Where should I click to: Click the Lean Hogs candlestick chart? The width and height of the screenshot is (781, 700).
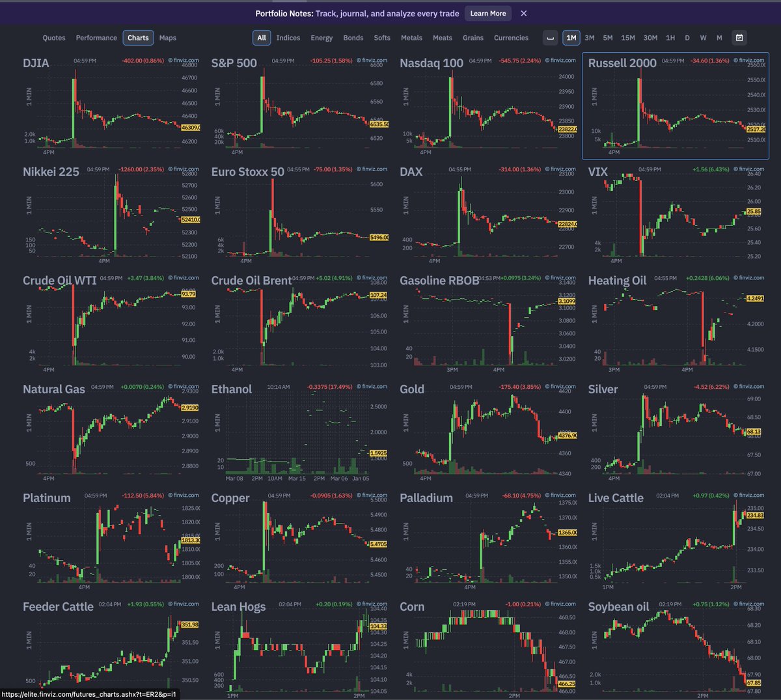(x=298, y=650)
